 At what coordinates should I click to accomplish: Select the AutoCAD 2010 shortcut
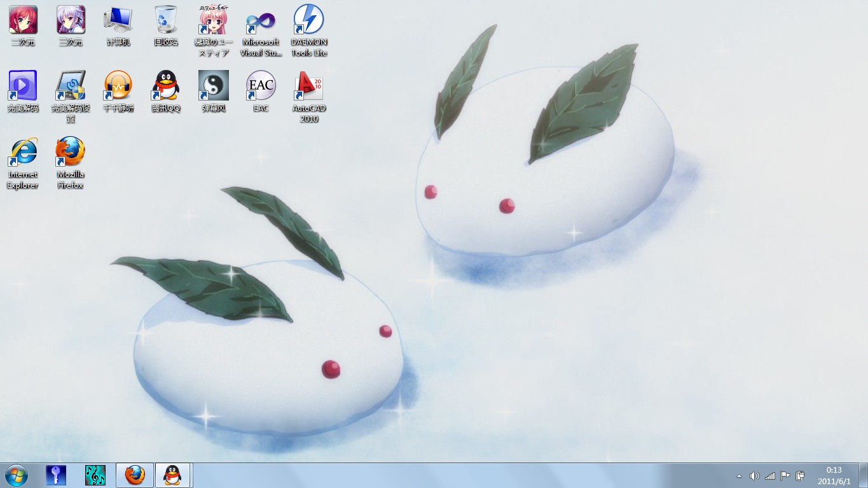pyautogui.click(x=309, y=97)
